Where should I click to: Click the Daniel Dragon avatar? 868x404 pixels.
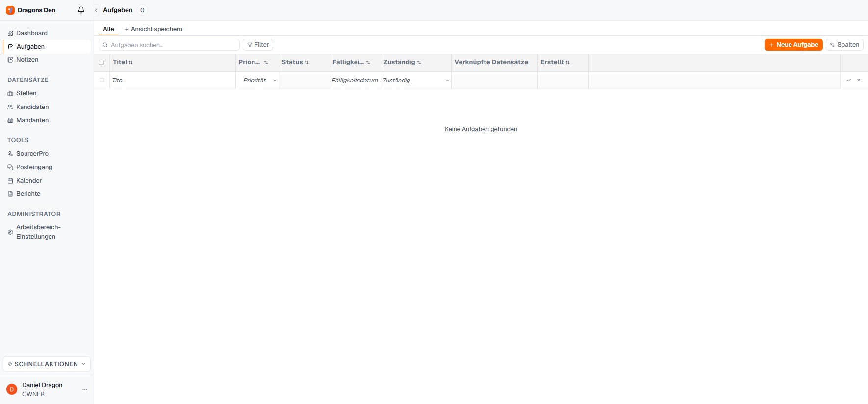pyautogui.click(x=12, y=389)
